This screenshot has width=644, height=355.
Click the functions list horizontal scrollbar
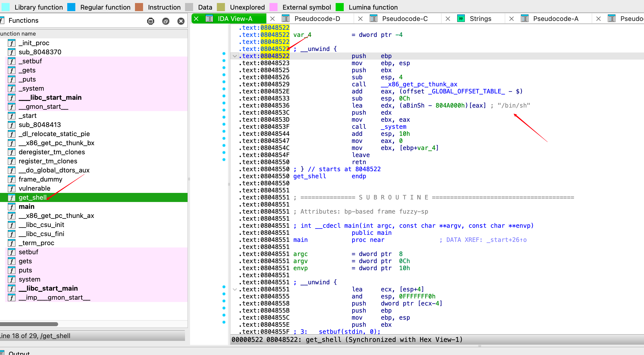click(29, 324)
